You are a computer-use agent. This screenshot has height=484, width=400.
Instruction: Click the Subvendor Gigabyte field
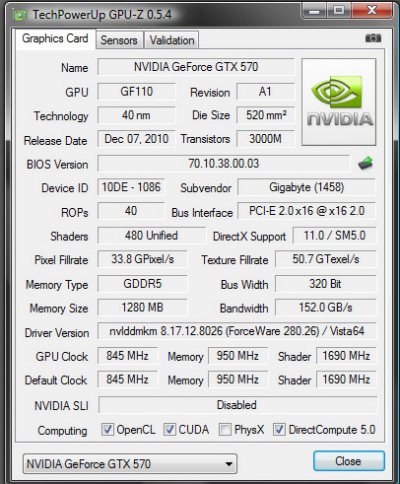coord(306,187)
